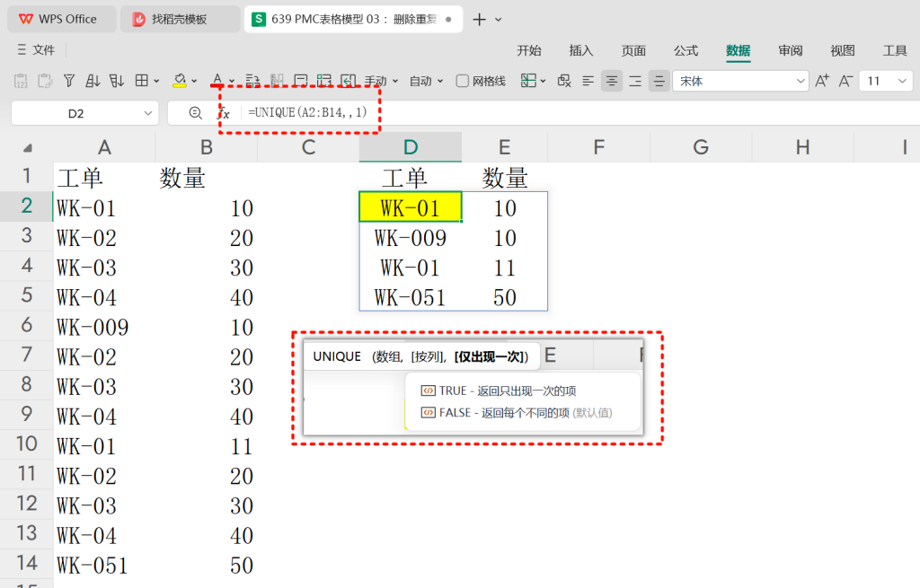Click the fx insert function icon
The height and width of the screenshot is (588, 920).
224,113
